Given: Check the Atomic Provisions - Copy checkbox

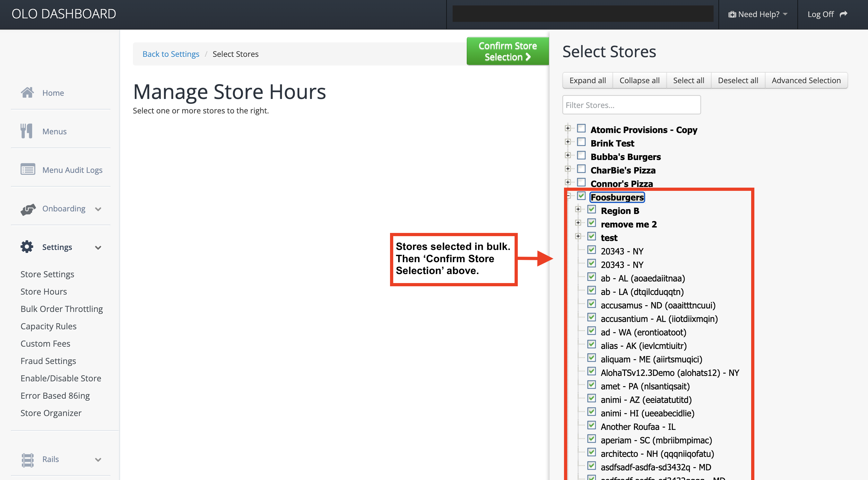Looking at the screenshot, I should click(x=581, y=128).
